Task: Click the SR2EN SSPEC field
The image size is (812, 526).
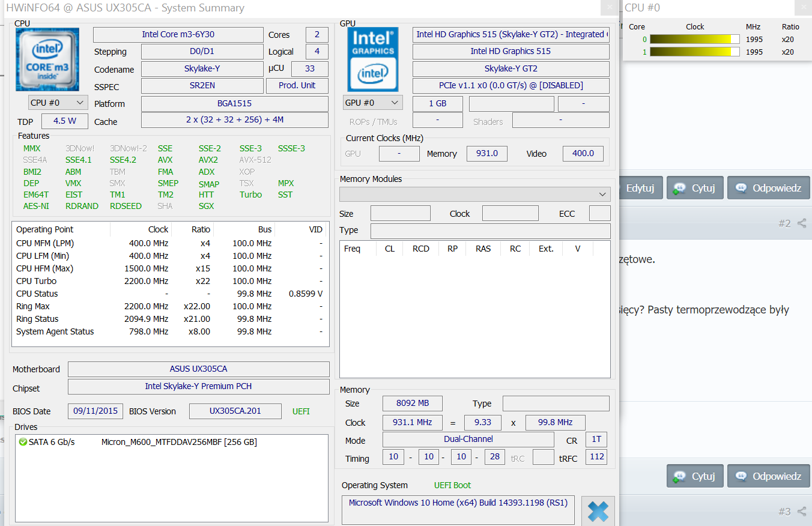Action: click(x=202, y=85)
